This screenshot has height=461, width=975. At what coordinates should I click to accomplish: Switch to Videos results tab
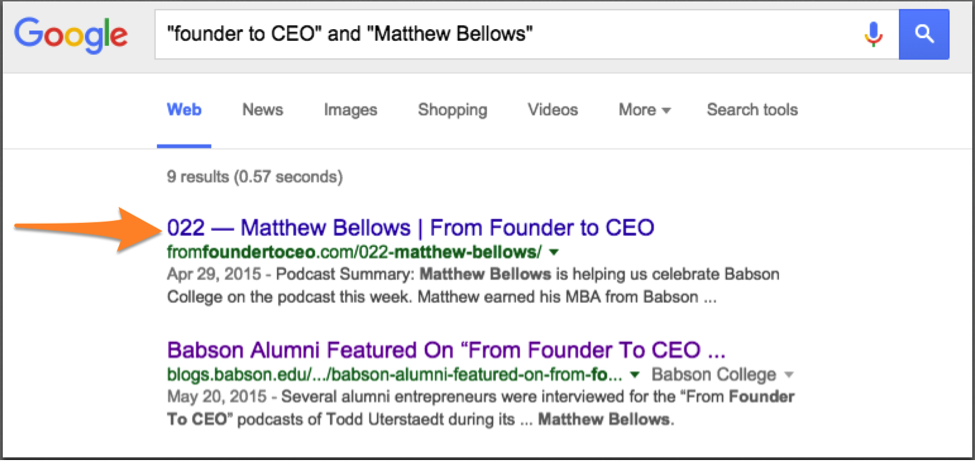[x=553, y=110]
